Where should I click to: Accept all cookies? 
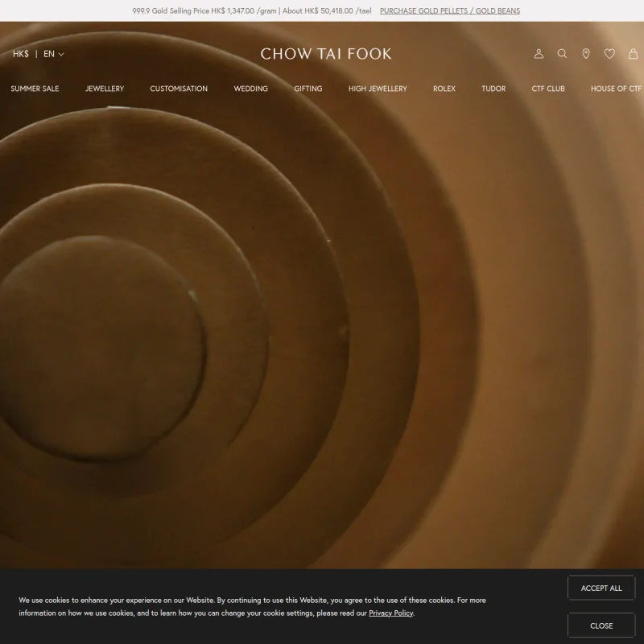click(601, 588)
